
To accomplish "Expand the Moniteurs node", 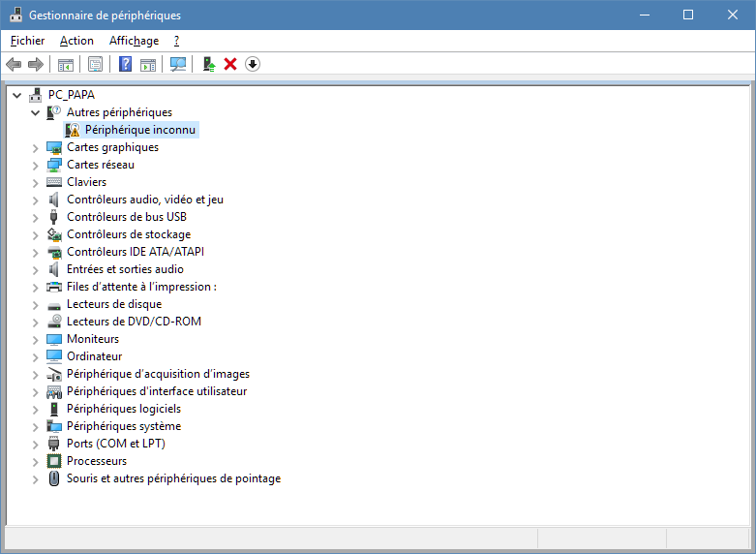I will (35, 340).
